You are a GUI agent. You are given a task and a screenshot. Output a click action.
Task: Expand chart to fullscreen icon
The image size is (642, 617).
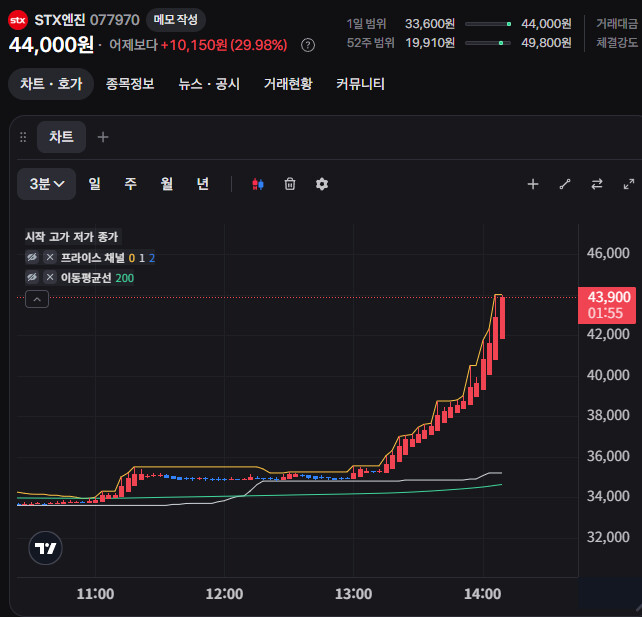[629, 184]
